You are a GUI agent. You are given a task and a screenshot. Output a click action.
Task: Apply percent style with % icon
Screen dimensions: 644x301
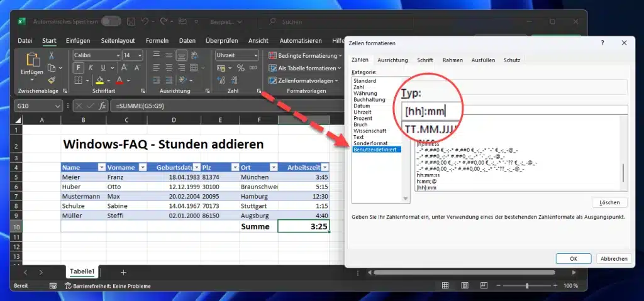pos(241,68)
